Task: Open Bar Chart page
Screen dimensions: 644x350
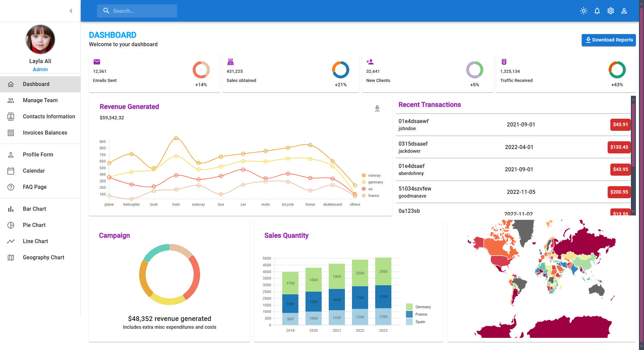Action: click(x=40, y=209)
